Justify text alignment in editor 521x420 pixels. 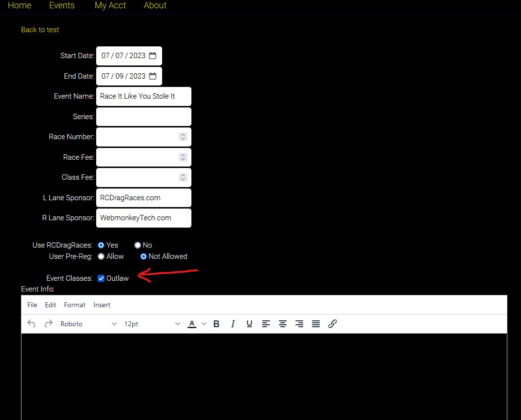click(x=316, y=324)
